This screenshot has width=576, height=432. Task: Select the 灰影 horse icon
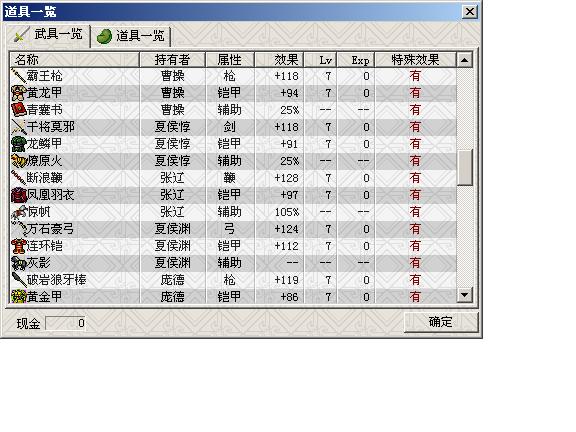pyautogui.click(x=18, y=263)
